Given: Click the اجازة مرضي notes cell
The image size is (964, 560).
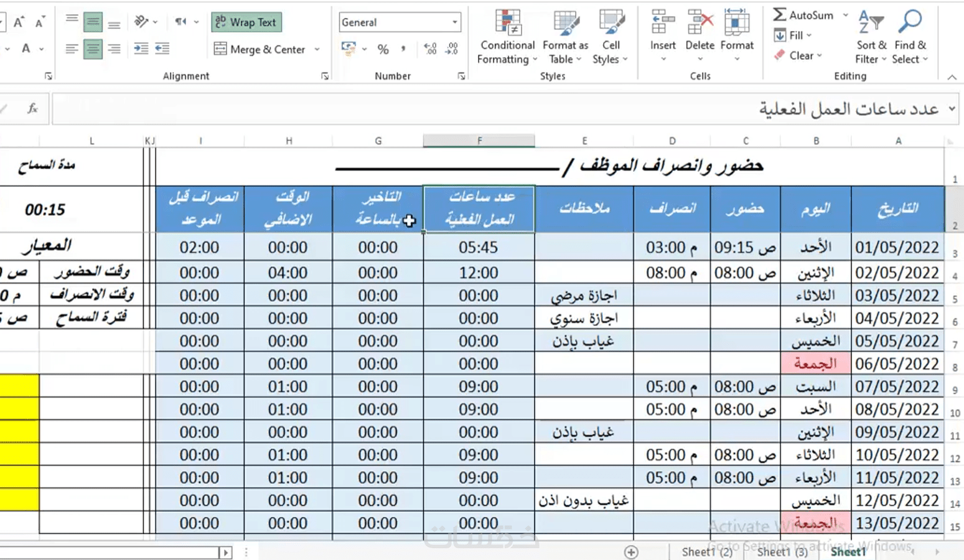Looking at the screenshot, I should (x=584, y=296).
